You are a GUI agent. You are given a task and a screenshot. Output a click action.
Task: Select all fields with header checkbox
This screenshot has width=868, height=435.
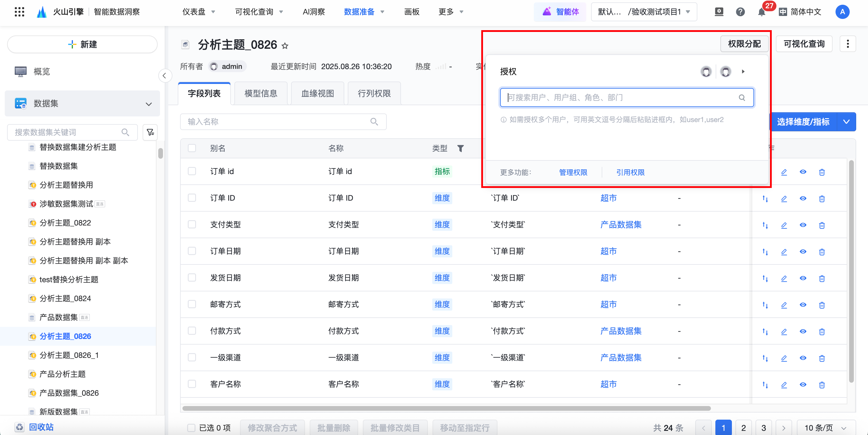(x=192, y=148)
